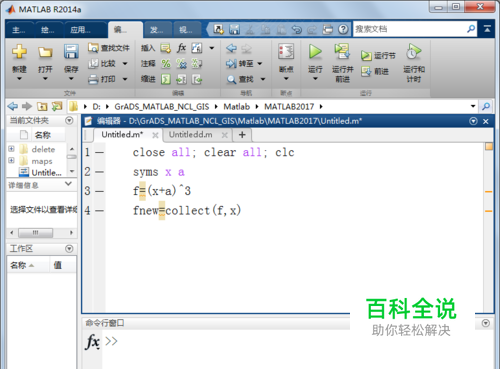Click the insert section icon next to 插入
The height and width of the screenshot is (369, 500).
[166, 48]
